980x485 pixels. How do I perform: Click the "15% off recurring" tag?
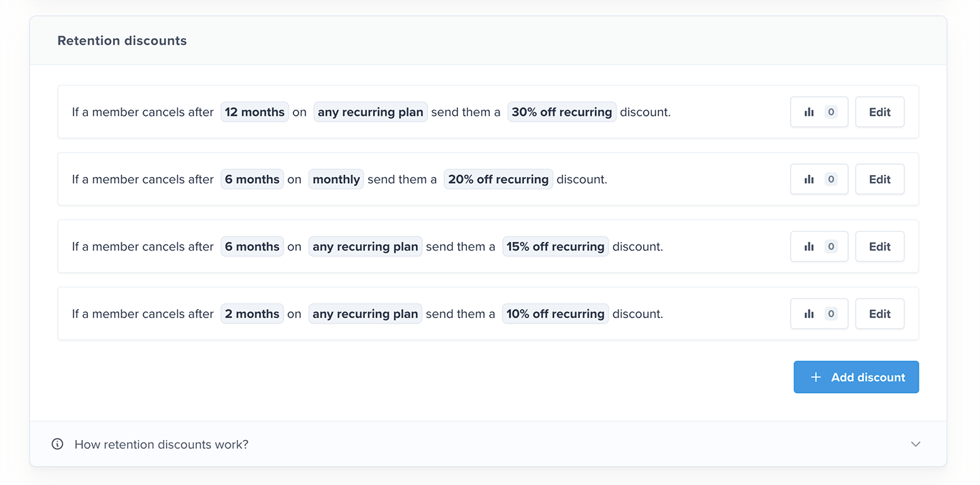point(555,247)
